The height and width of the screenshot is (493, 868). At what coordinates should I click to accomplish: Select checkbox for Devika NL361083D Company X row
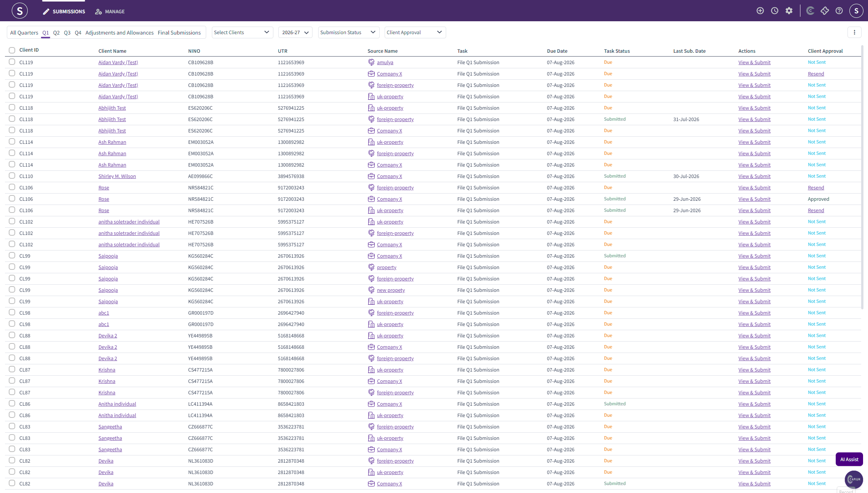point(12,483)
